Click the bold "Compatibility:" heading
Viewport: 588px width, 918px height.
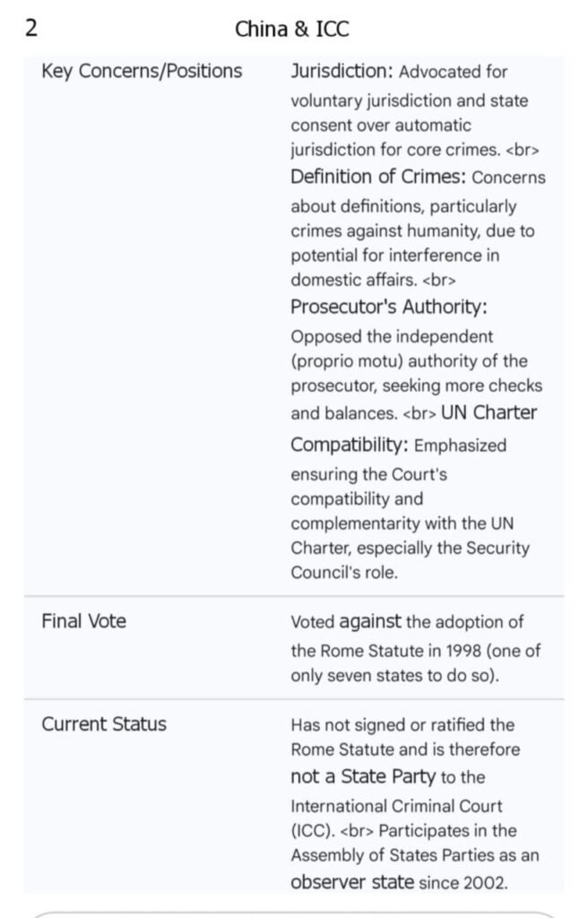pyautogui.click(x=350, y=445)
